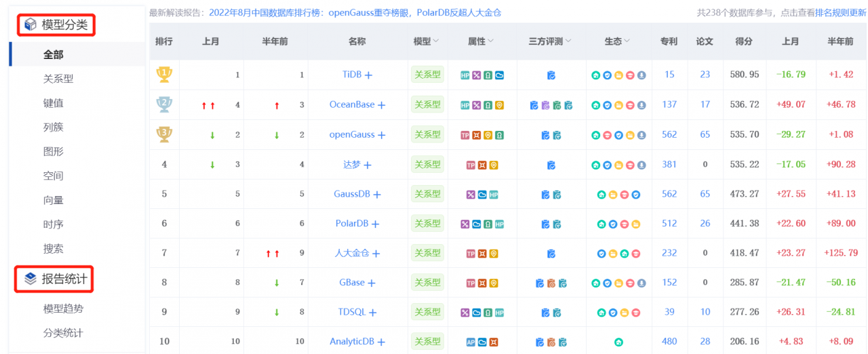Click the half-year change value +125.79
The width and height of the screenshot is (868, 354).
pos(841,253)
